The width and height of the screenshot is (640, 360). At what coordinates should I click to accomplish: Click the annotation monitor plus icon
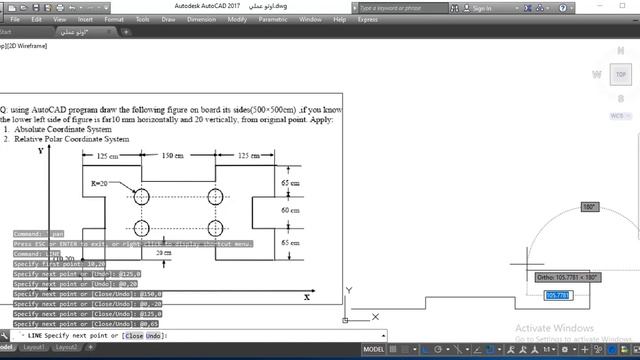pos(584,349)
